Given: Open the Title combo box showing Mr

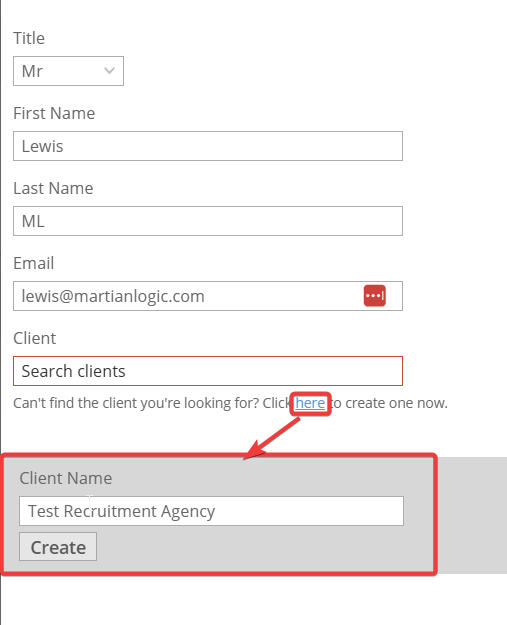Looking at the screenshot, I should click(69, 71).
